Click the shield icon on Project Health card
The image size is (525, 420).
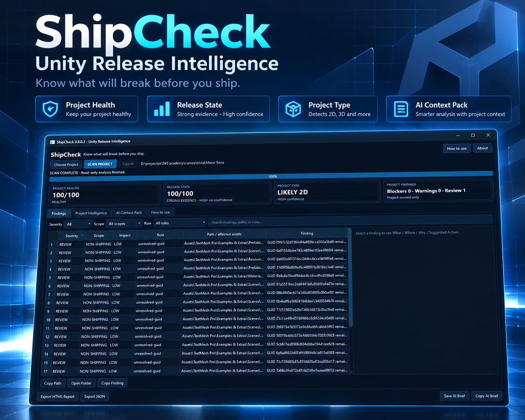pyautogui.click(x=50, y=109)
